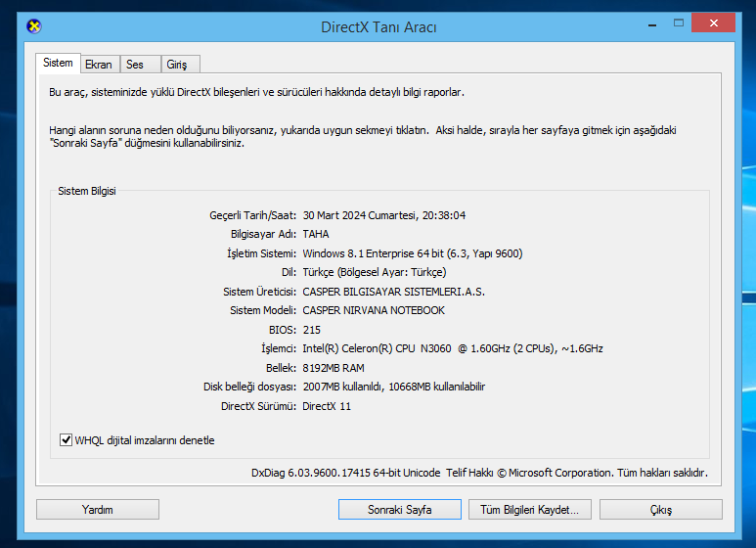Viewport: 756px width, 548px height.
Task: Click the Sistem Bilgisi group label
Action: 87,191
